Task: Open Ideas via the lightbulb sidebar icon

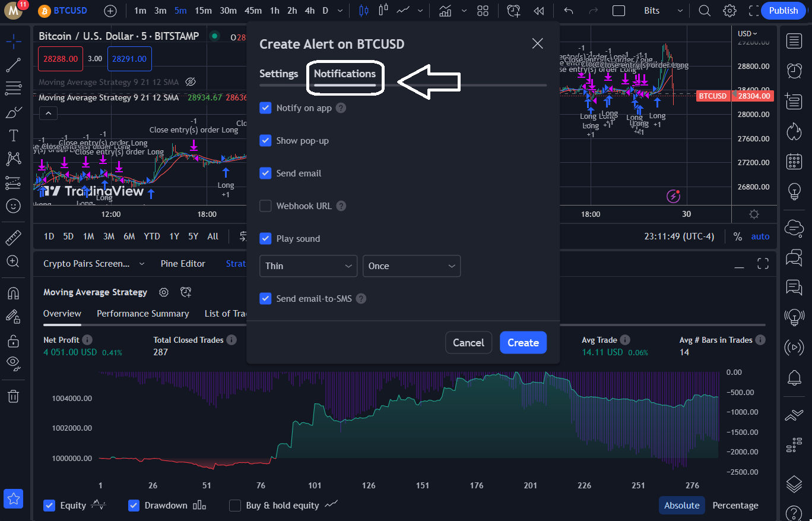Action: (x=794, y=191)
